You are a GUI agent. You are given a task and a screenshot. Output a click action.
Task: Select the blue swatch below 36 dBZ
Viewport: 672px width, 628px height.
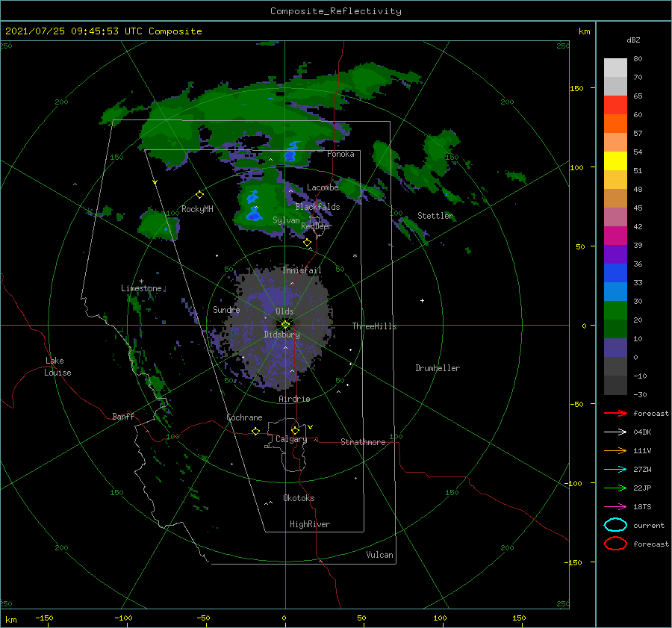[x=615, y=273]
